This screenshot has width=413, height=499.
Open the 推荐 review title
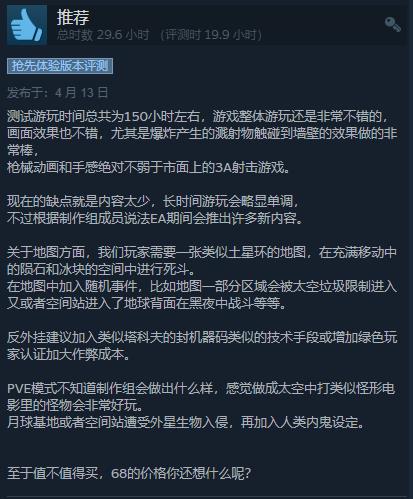click(x=73, y=17)
